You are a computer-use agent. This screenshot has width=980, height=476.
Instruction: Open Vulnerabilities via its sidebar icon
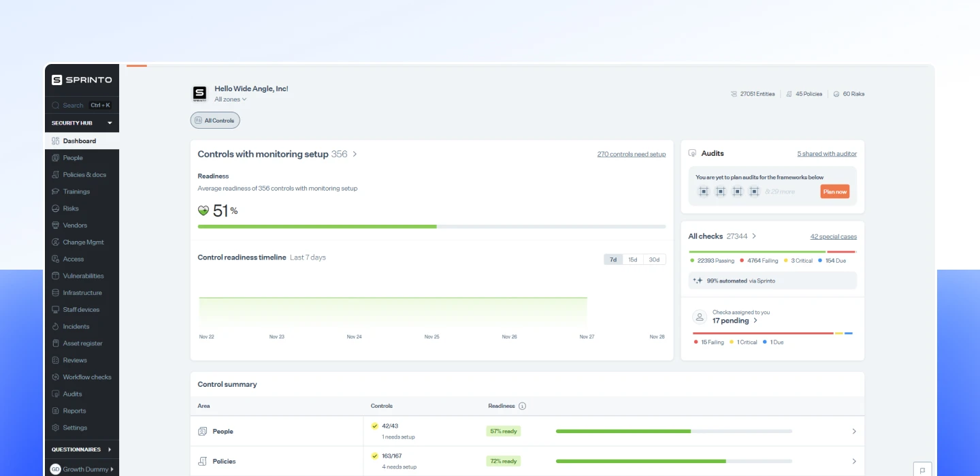click(x=56, y=276)
